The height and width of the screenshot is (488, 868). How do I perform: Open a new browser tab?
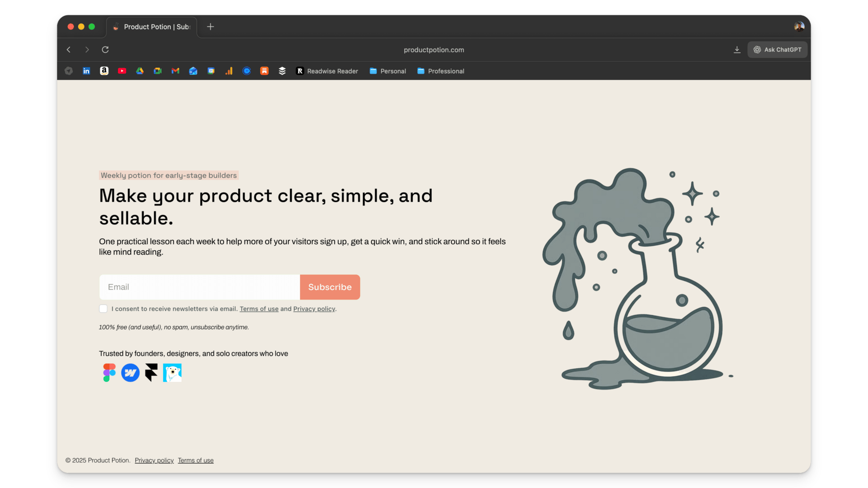click(x=210, y=27)
